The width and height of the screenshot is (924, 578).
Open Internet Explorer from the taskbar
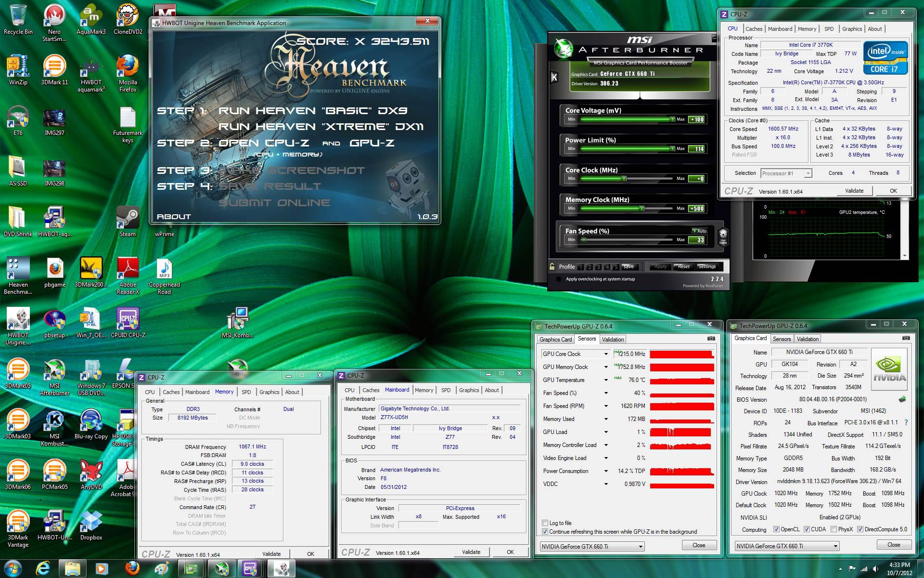click(42, 568)
